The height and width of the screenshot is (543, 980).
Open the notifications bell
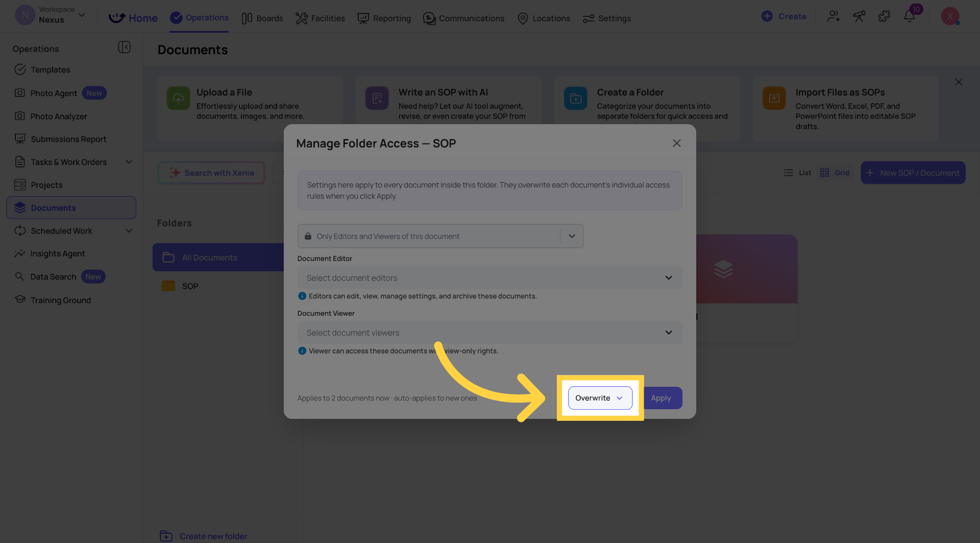click(x=910, y=16)
